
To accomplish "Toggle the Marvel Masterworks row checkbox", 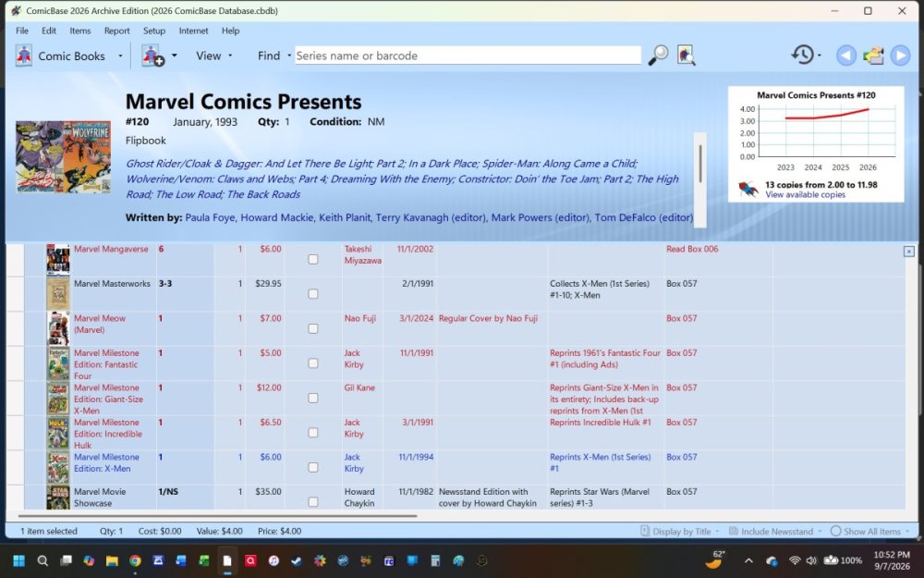I will (313, 294).
